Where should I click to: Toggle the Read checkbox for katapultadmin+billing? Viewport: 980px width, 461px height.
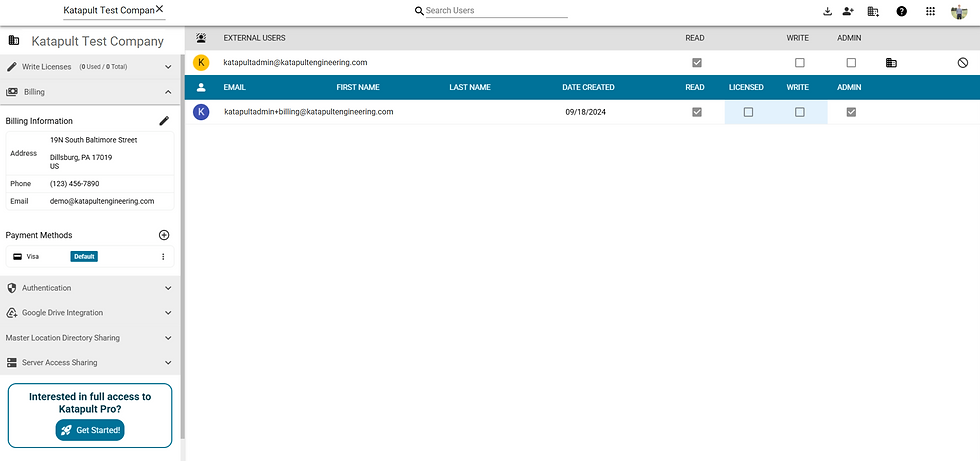click(697, 112)
